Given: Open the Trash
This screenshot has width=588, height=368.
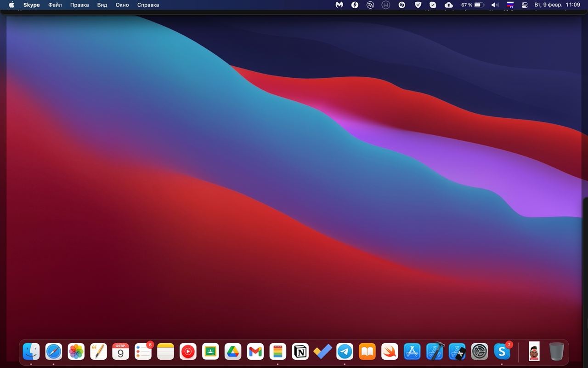Looking at the screenshot, I should pyautogui.click(x=556, y=352).
